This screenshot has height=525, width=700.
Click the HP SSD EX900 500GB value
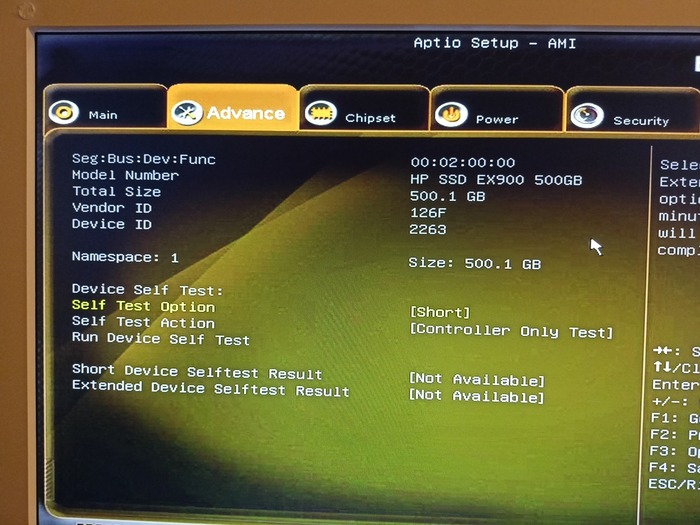(496, 179)
